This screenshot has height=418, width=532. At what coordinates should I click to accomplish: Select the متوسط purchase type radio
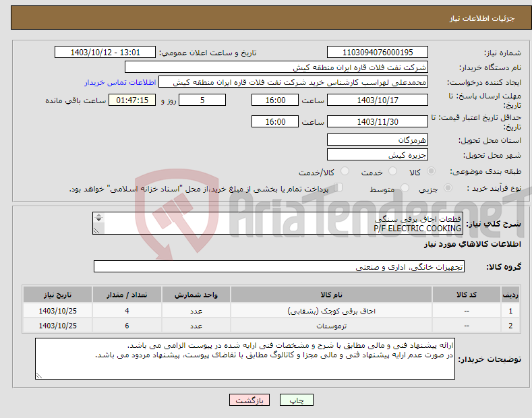click(405, 188)
